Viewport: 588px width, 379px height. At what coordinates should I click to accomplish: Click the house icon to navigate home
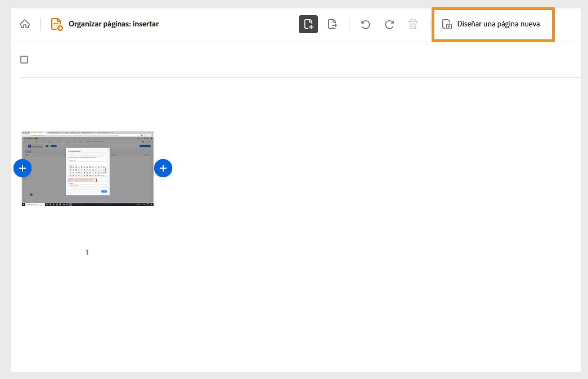click(x=24, y=24)
